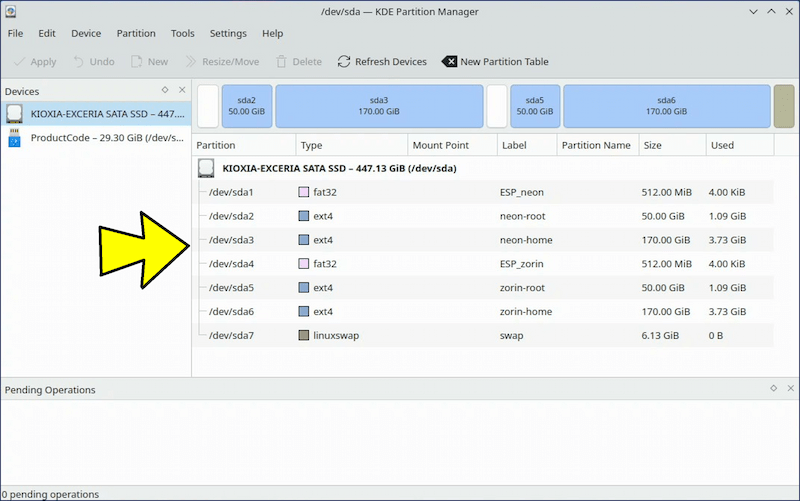Open the Partition menu
This screenshot has height=501, width=800.
136,33
